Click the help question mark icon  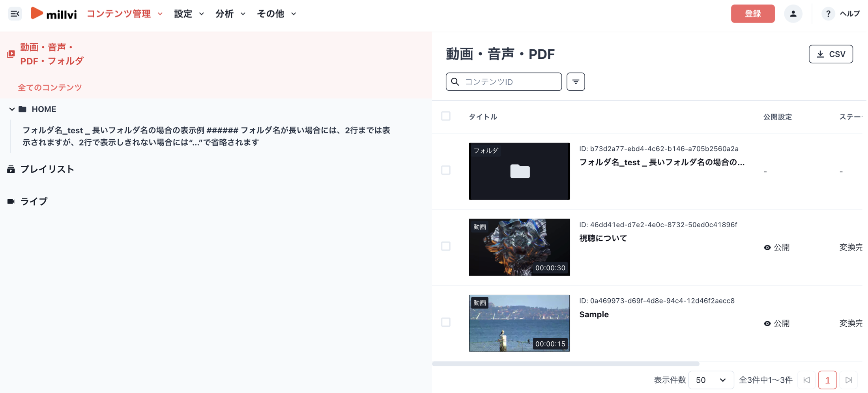[828, 14]
